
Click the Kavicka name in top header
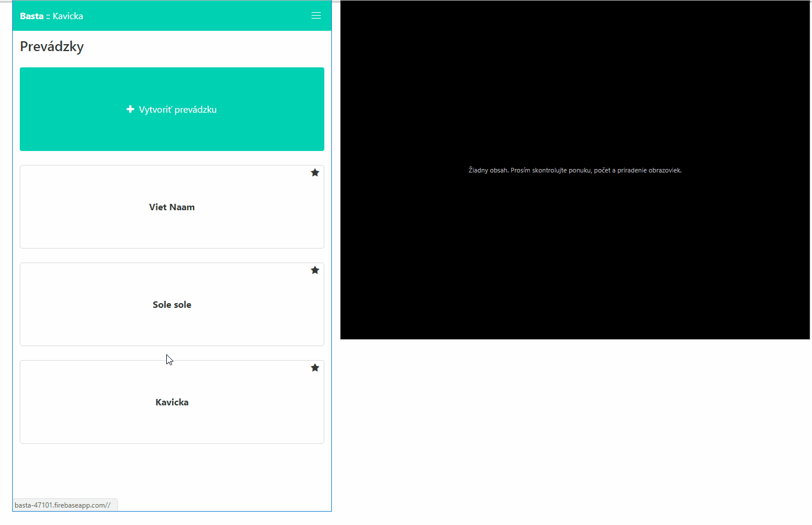coord(67,16)
